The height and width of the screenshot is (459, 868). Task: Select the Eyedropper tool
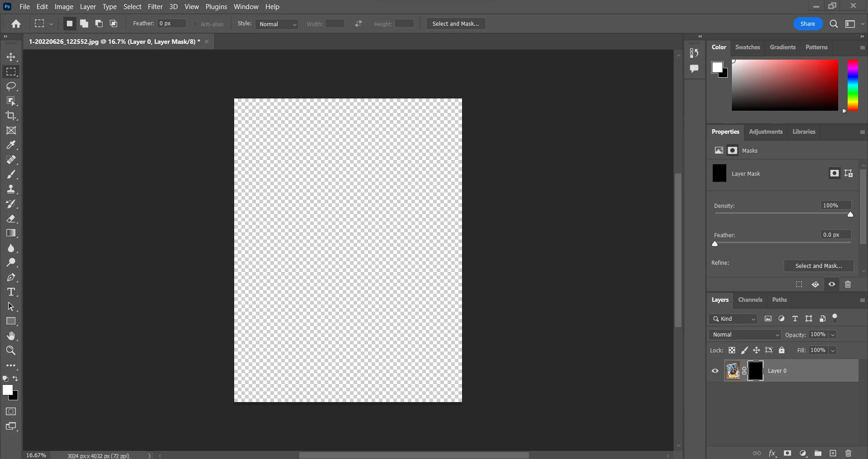[11, 145]
